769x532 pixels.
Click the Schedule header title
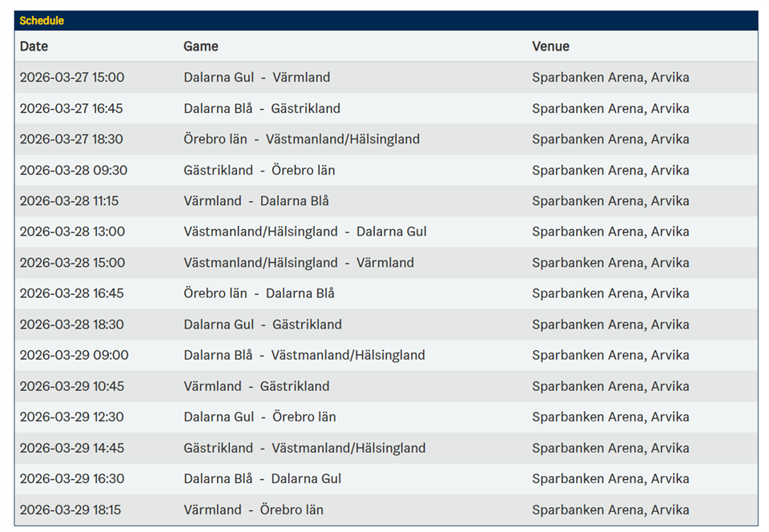[42, 20]
